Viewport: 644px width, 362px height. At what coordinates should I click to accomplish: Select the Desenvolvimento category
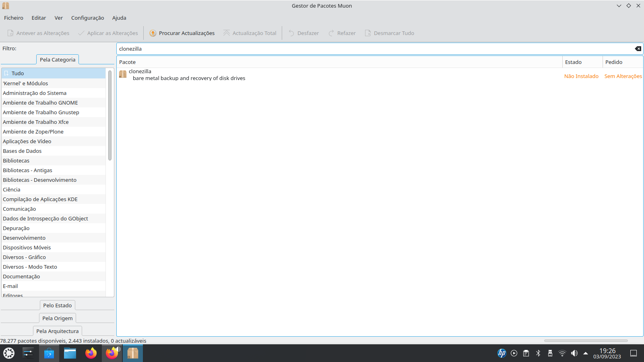tap(54, 238)
